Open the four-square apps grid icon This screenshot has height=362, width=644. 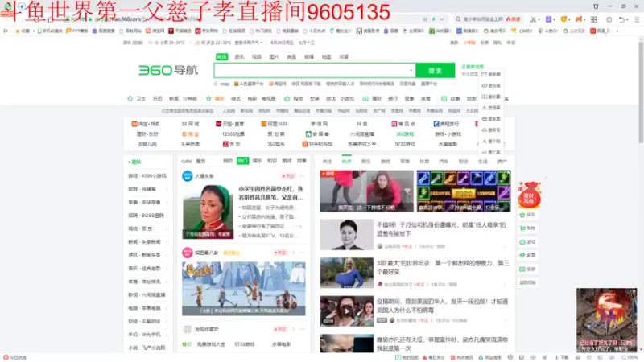tap(594, 19)
